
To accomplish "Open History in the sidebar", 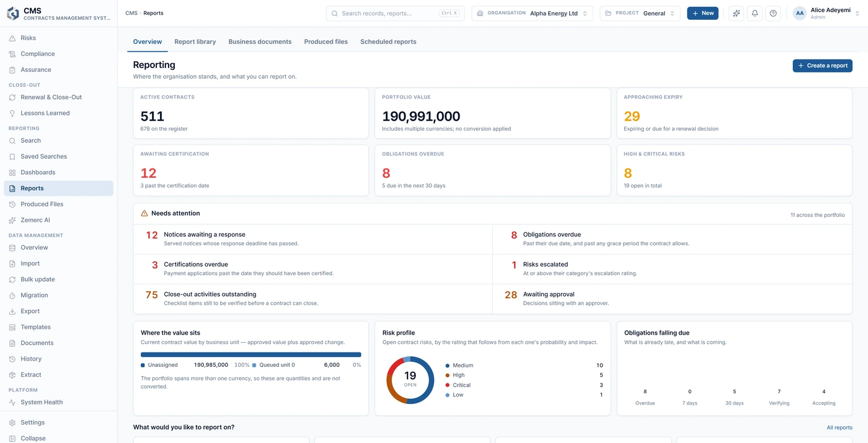I will 58,359.
